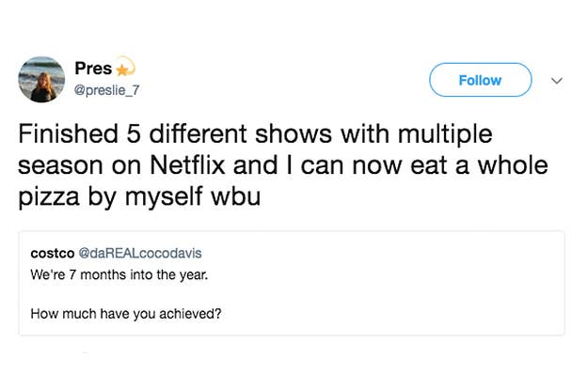Click the word myself in the tweet
Viewport: 588px width, 390px height.
(x=168, y=198)
